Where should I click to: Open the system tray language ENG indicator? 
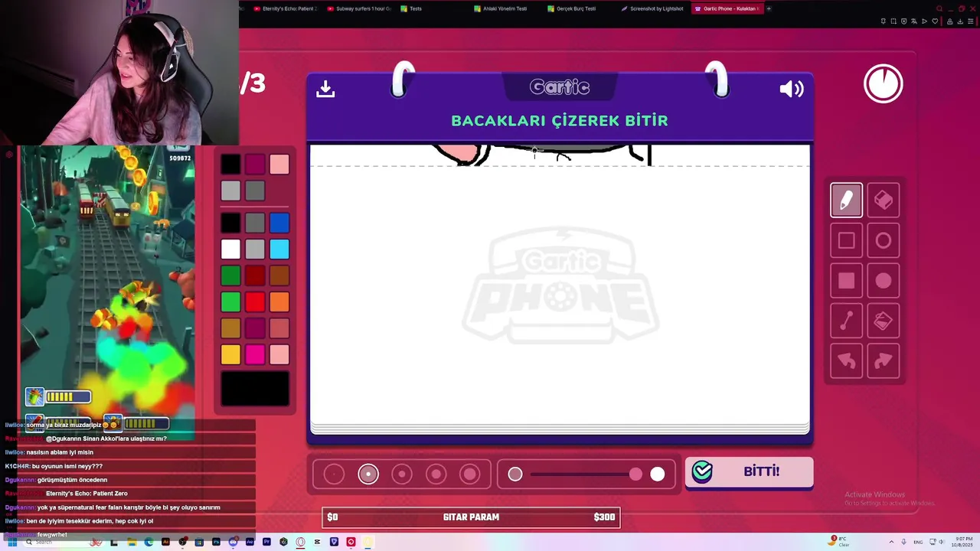pos(918,542)
